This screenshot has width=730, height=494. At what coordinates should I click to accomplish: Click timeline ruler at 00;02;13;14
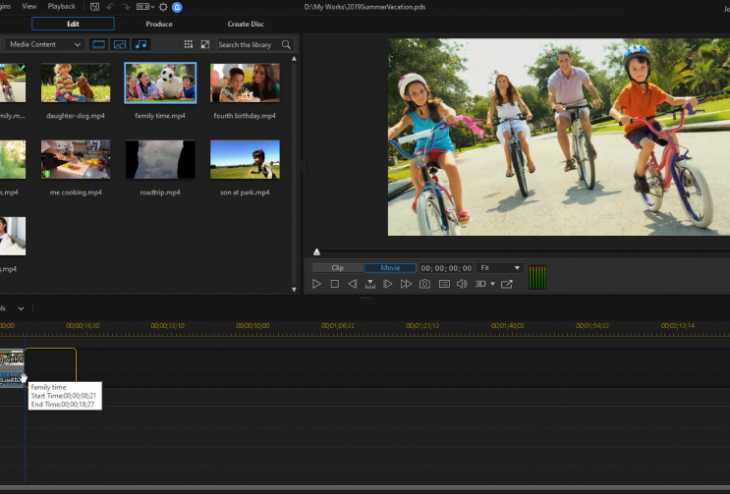click(677, 325)
